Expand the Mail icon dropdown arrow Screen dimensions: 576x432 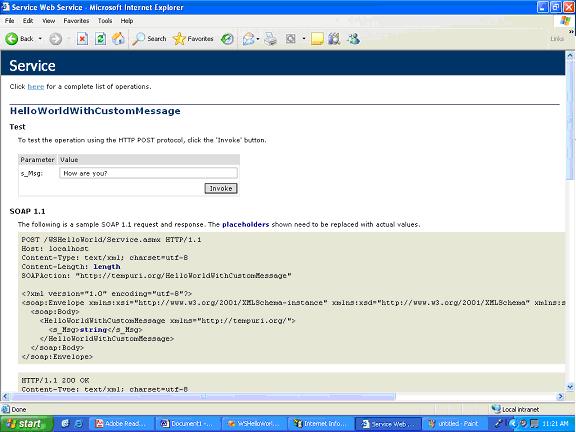pos(258,39)
